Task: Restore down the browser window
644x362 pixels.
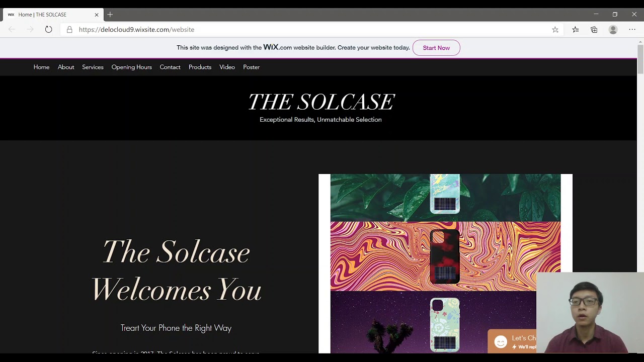Action: [x=615, y=15]
